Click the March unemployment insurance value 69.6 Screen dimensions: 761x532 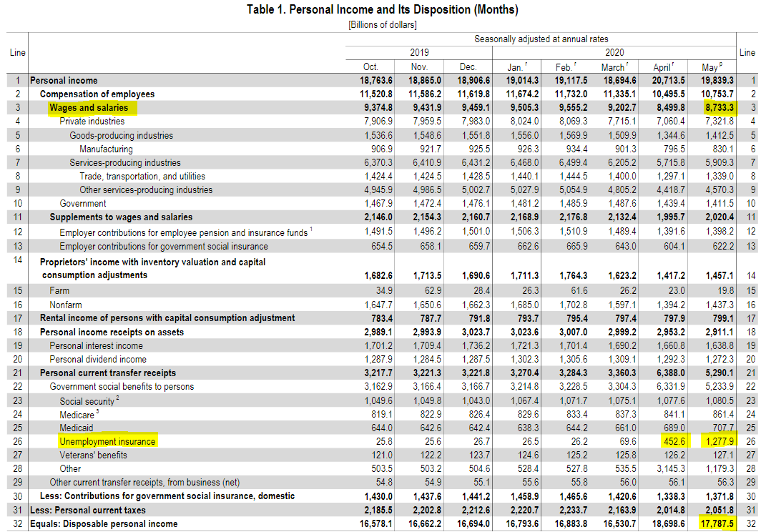(627, 442)
